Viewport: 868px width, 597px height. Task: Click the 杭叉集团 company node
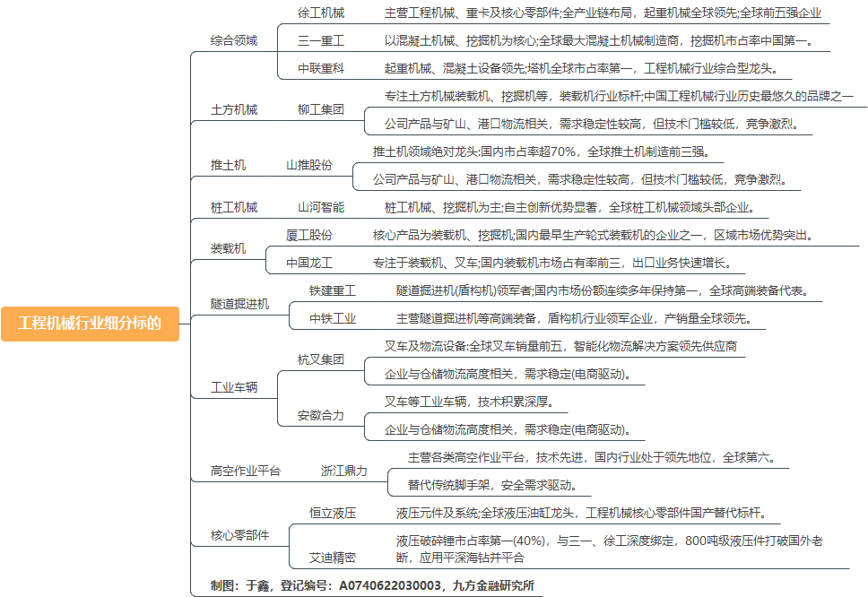point(321,359)
